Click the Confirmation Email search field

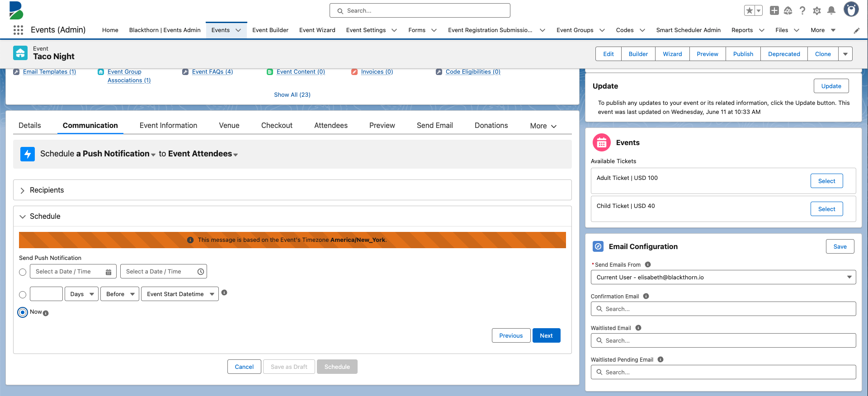[723, 309]
